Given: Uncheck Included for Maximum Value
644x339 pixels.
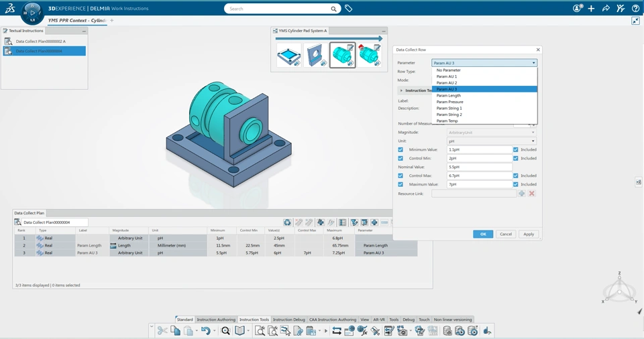Looking at the screenshot, I should (x=515, y=184).
